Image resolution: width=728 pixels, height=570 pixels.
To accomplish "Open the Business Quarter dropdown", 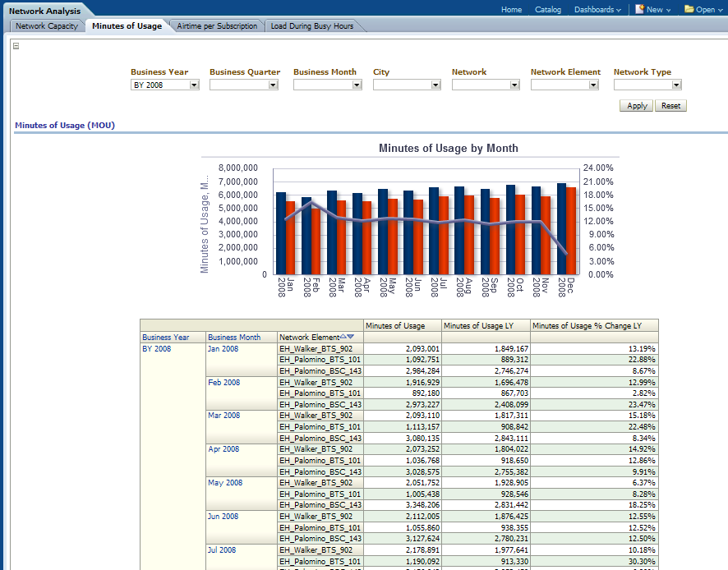I will 274,85.
